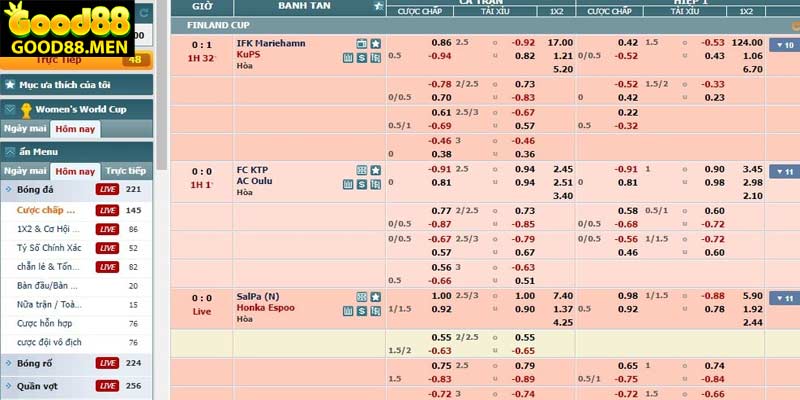Open chẵn lẻ & Tổn... menu item
Screen dimensions: 800x400
(48, 267)
